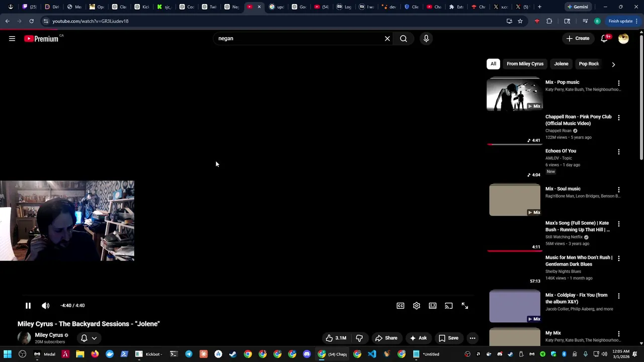
Task: Open Discord from the taskbar
Action: click(x=307, y=354)
